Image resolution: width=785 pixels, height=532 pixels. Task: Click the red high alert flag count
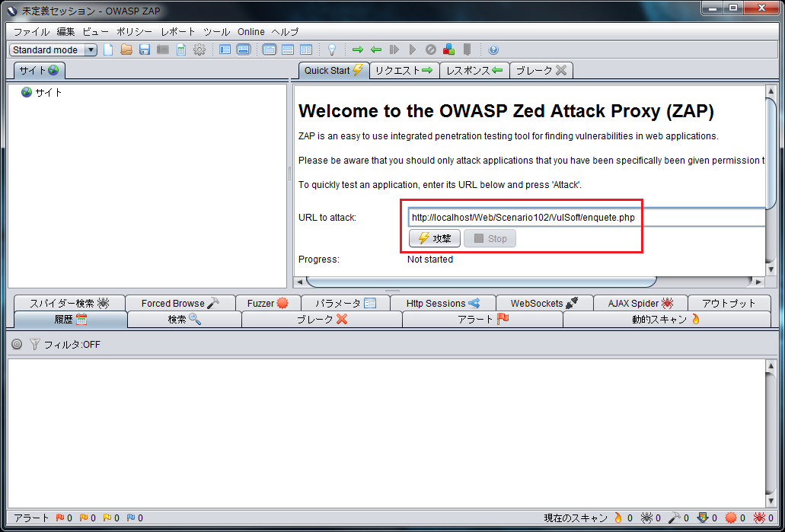click(x=64, y=518)
